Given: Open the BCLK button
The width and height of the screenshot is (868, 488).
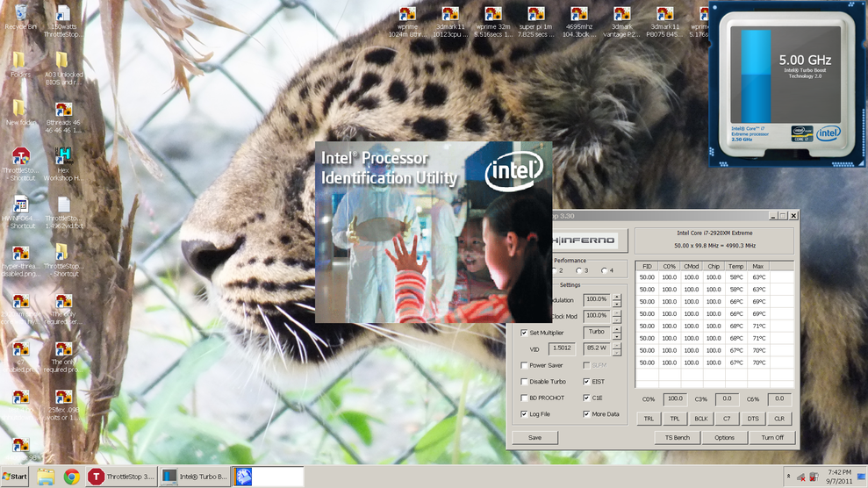Looking at the screenshot, I should point(701,419).
